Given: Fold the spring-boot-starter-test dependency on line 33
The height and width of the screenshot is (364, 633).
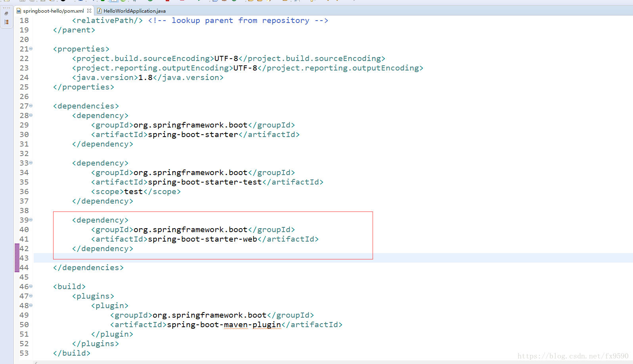Looking at the screenshot, I should pyautogui.click(x=31, y=163).
